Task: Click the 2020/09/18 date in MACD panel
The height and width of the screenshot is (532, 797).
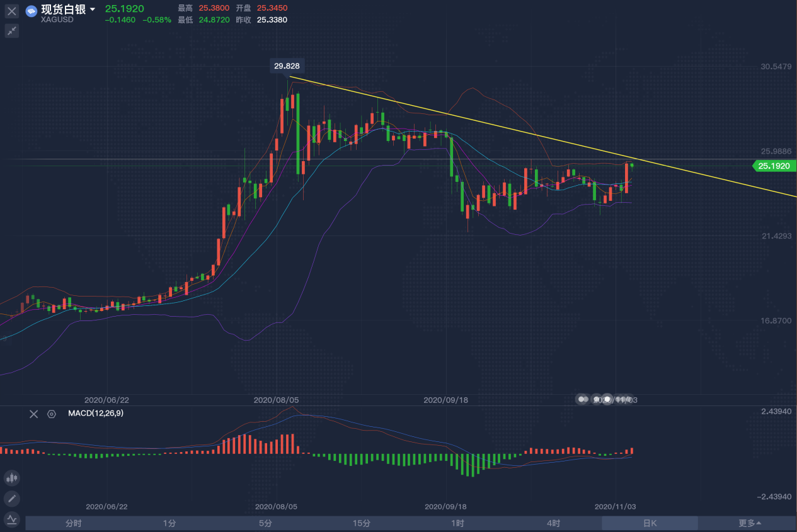Action: tap(446, 506)
